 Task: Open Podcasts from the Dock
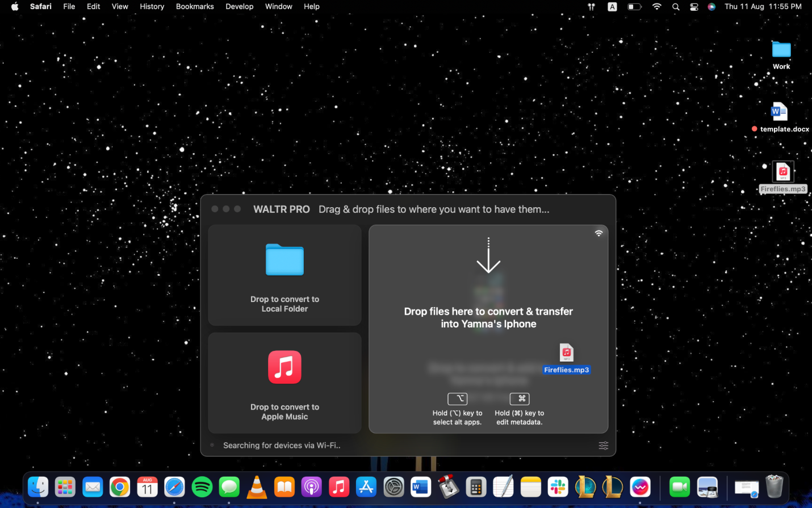311,487
